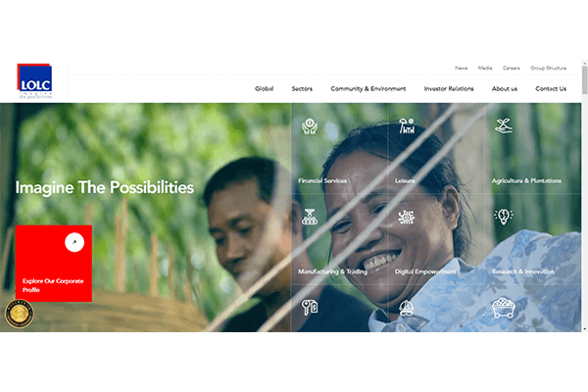Open the Global menu

[x=264, y=89]
